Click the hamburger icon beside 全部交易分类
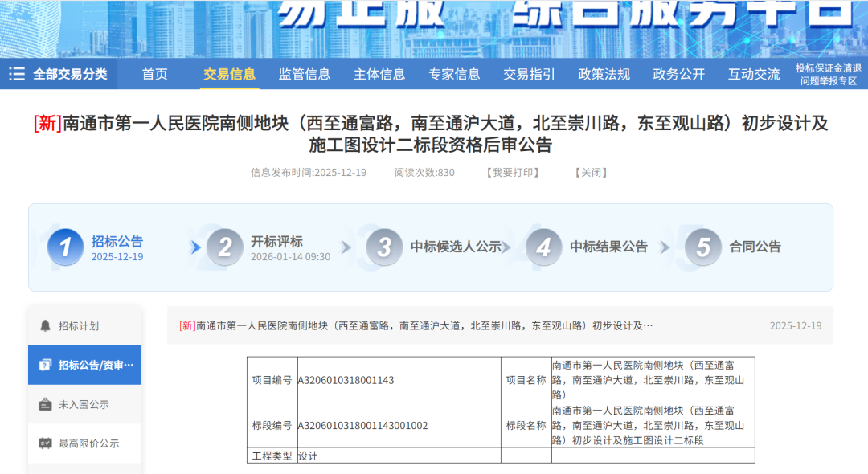The height and width of the screenshot is (474, 868). (x=16, y=73)
